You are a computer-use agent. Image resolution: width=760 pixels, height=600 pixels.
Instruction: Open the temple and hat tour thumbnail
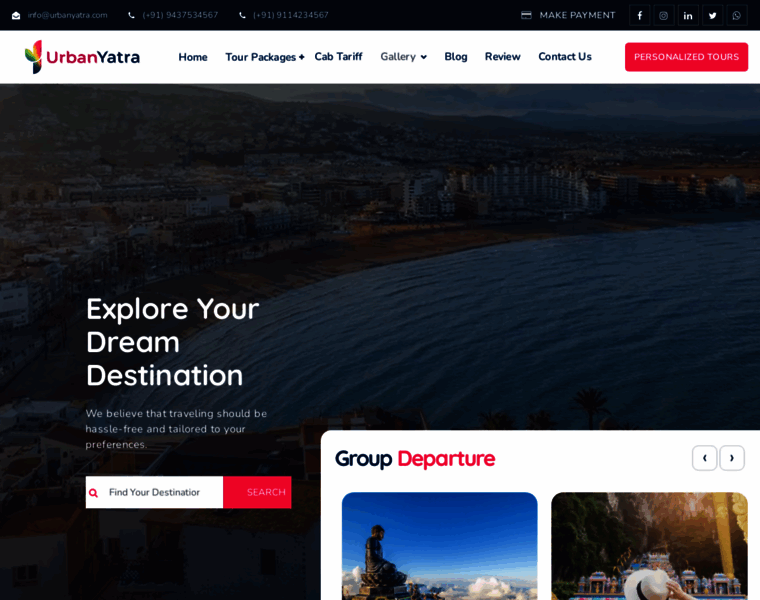(x=649, y=546)
